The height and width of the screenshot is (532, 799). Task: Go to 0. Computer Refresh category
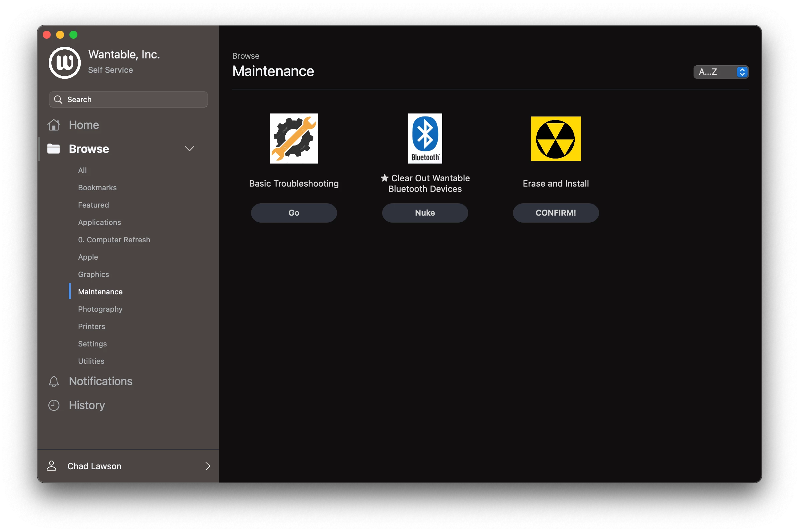point(114,240)
